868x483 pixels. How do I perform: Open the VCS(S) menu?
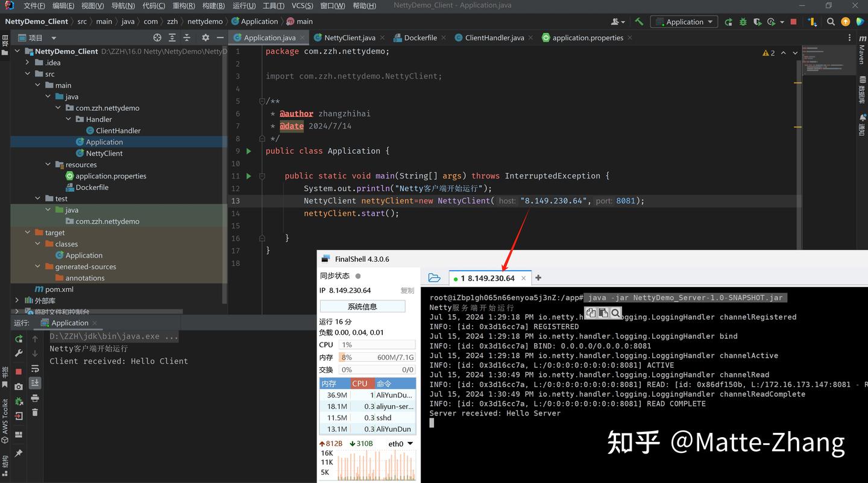[x=302, y=5]
